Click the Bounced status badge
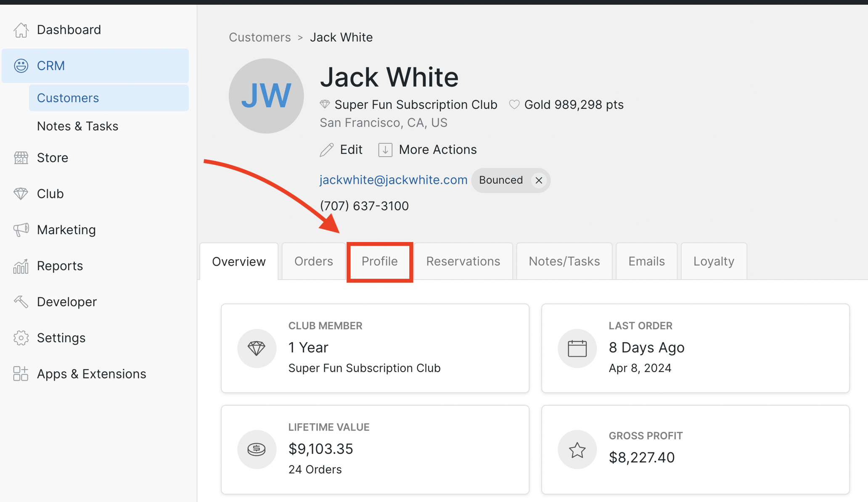 (x=511, y=180)
